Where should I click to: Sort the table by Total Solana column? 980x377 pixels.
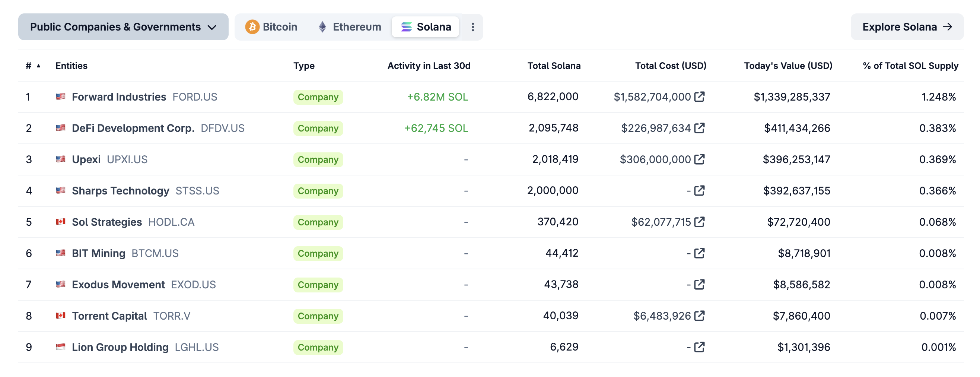pyautogui.click(x=554, y=66)
